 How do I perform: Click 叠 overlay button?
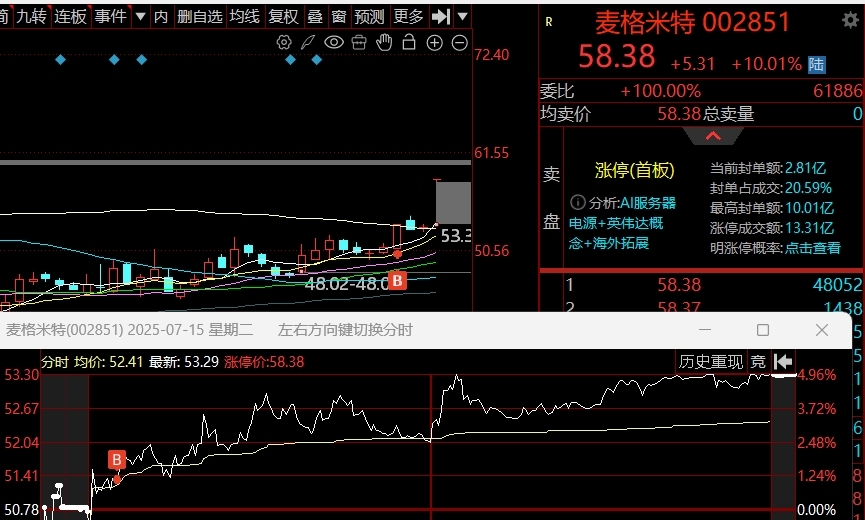pos(314,17)
